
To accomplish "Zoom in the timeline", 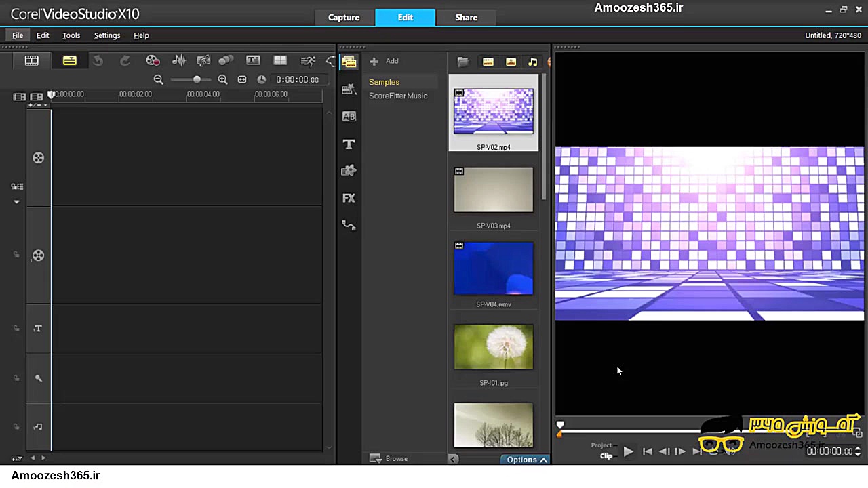I will [x=222, y=79].
